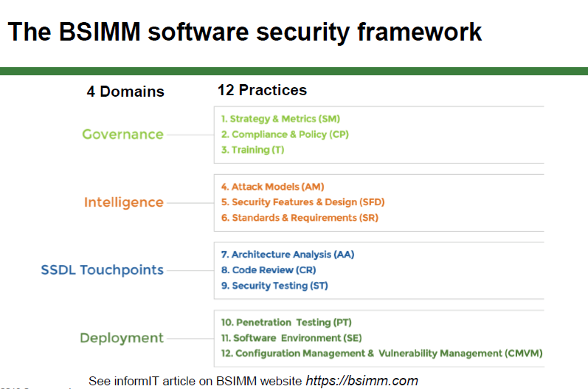Select the 'Intelligence' domain label
Viewport: 588px width, 389px height.
[x=123, y=202]
